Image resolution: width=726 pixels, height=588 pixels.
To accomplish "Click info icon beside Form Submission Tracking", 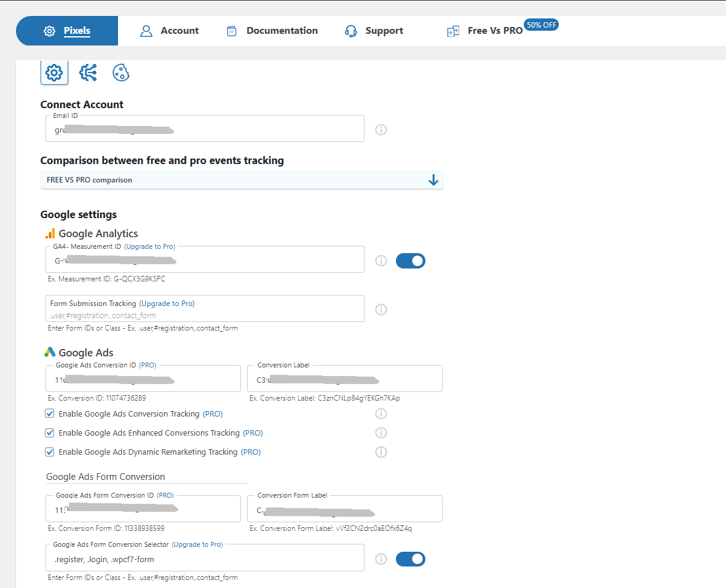I will tap(381, 310).
